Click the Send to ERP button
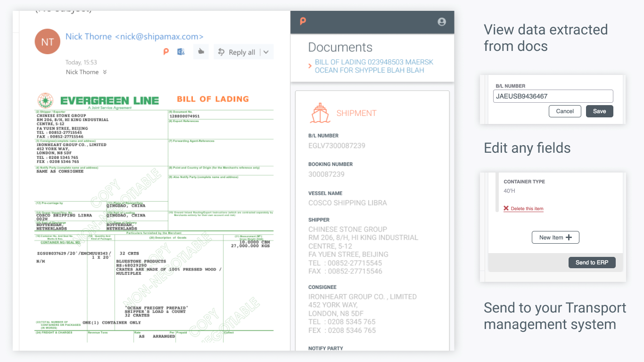Viewport: 644px width, 362px height. click(592, 263)
